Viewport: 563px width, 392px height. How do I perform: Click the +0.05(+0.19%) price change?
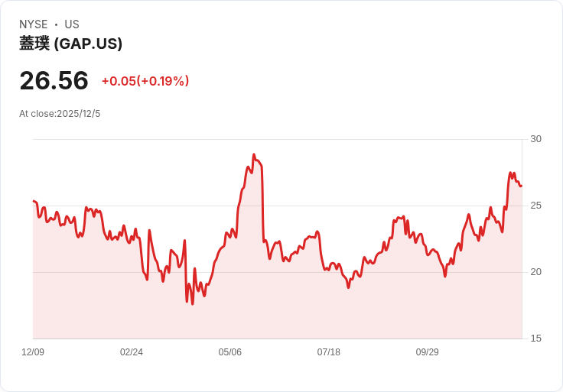145,81
